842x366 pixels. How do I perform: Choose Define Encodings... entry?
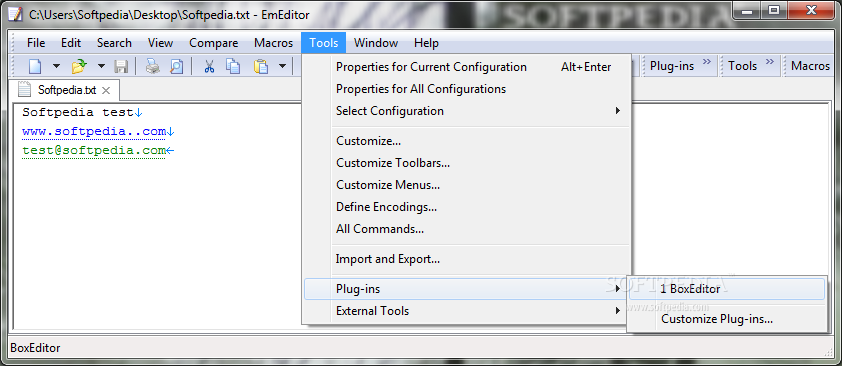467,207
